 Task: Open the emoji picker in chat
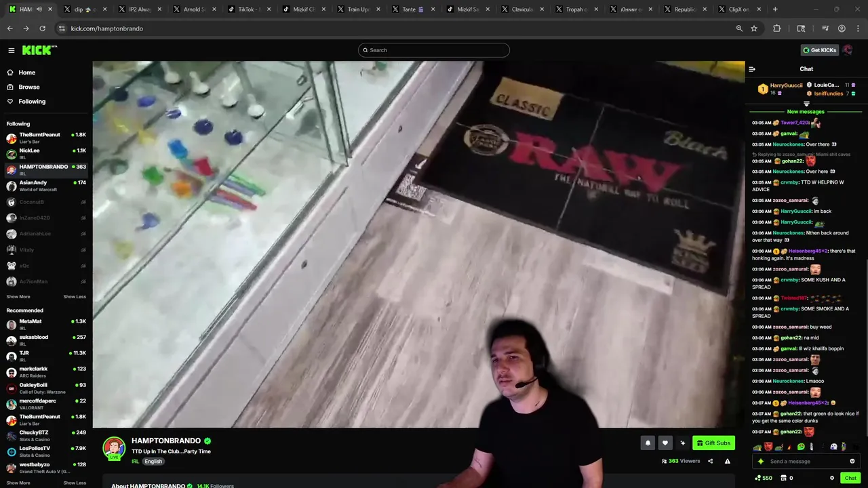852,462
